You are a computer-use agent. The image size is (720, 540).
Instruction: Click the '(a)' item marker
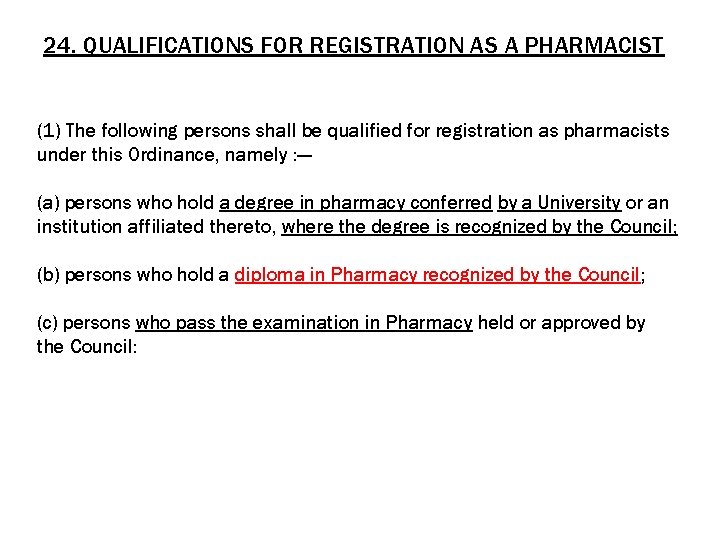[x=48, y=203]
